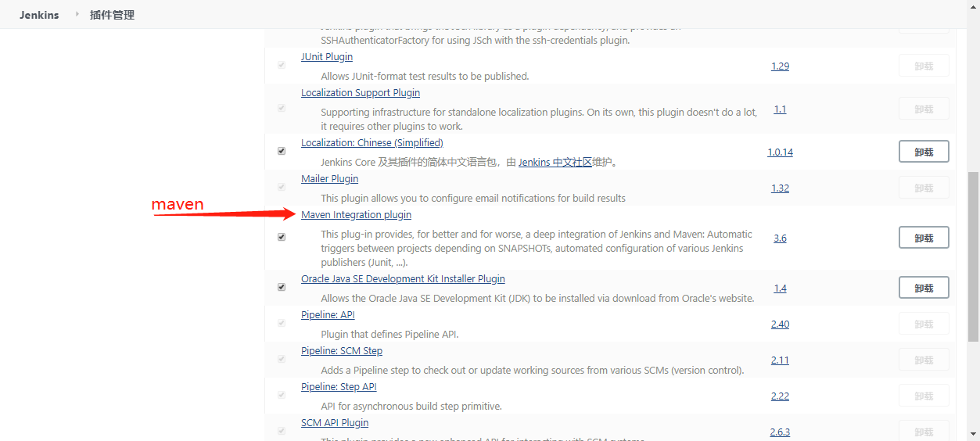Open Pipeline: SCM Step plugin link
This screenshot has width=980, height=441.
tap(342, 351)
